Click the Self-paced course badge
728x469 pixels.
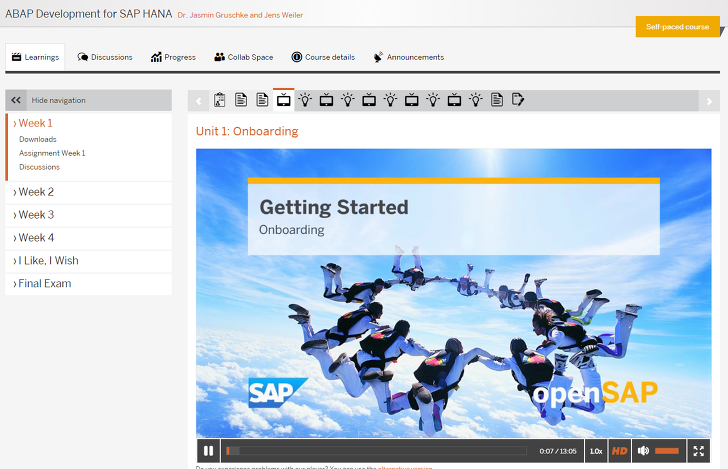[x=677, y=26]
